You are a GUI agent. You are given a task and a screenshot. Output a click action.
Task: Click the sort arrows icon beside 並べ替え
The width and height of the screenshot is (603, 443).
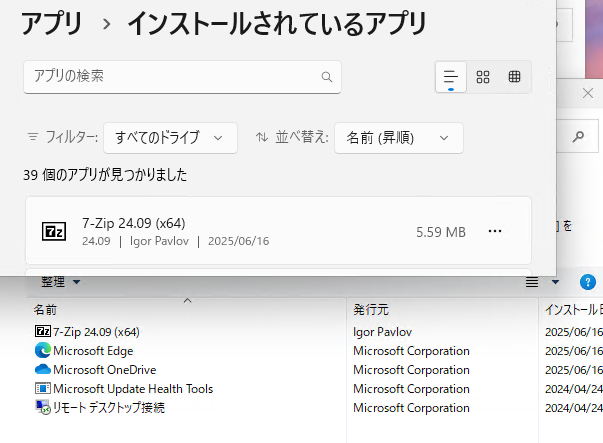click(262, 137)
